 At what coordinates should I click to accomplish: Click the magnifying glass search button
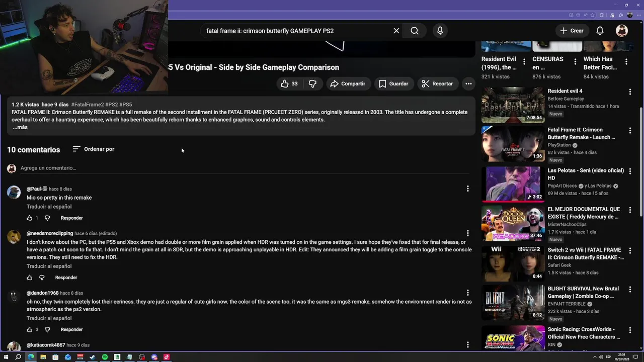[415, 31]
